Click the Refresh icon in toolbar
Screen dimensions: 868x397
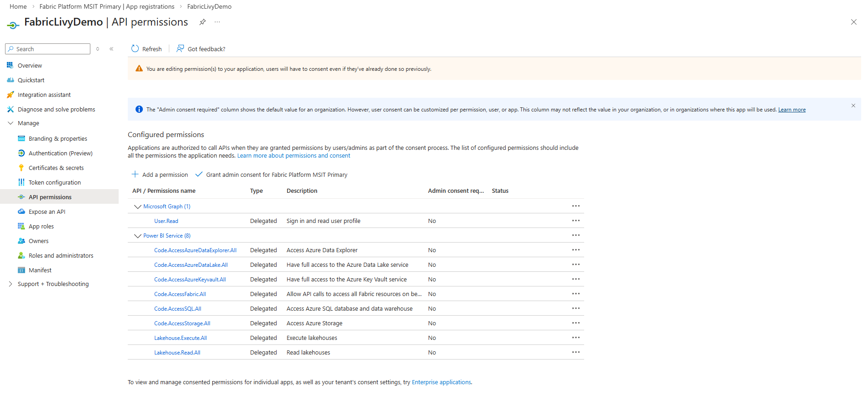[135, 49]
